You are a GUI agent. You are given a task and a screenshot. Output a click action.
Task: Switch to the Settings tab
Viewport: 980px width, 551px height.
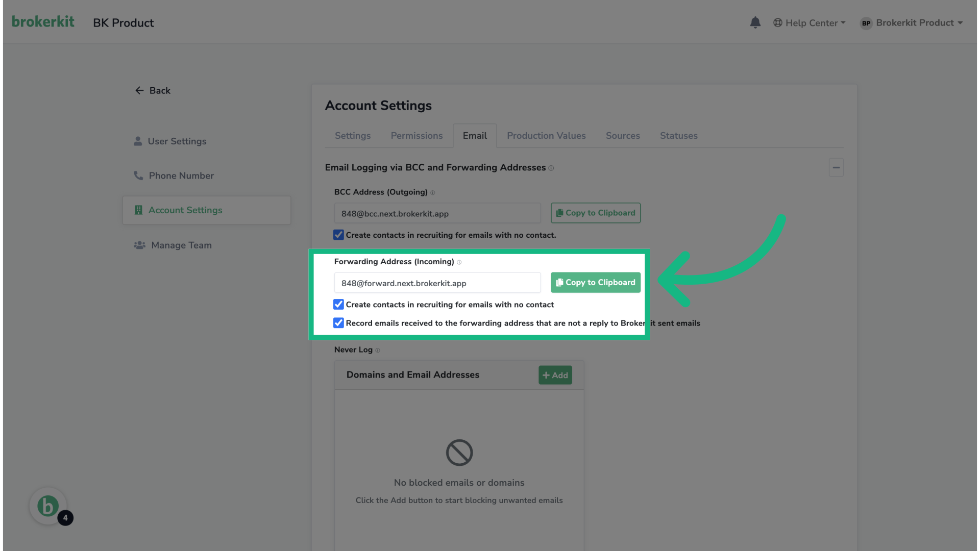pos(353,136)
